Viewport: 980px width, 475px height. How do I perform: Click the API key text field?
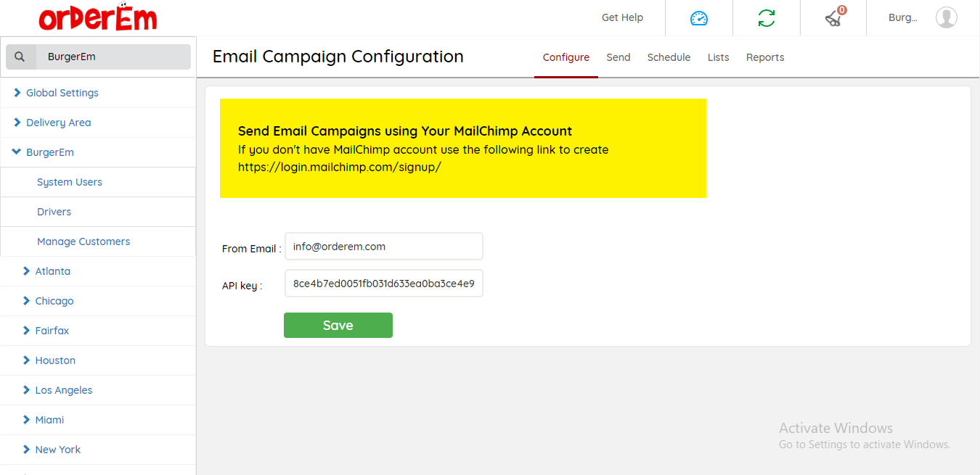[383, 284]
